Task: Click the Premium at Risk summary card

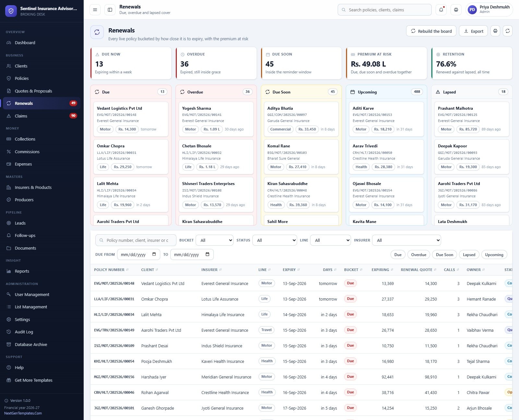Action: (x=387, y=63)
